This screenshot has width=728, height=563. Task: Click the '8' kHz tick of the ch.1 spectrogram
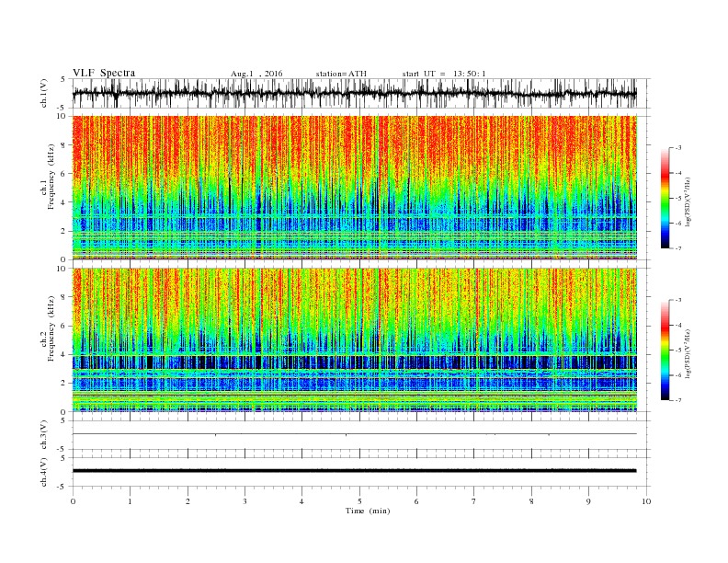63,145
